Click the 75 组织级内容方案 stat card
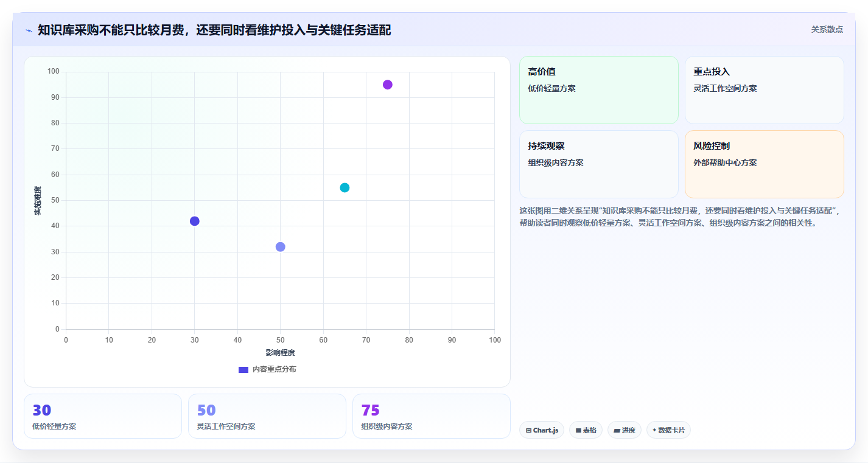This screenshot has height=463, width=868. [432, 416]
